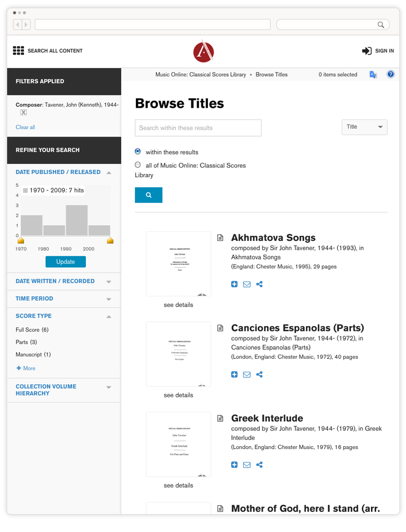Click the Alexander Street red logo
Image resolution: width=406 pixels, height=532 pixels.
pyautogui.click(x=203, y=52)
